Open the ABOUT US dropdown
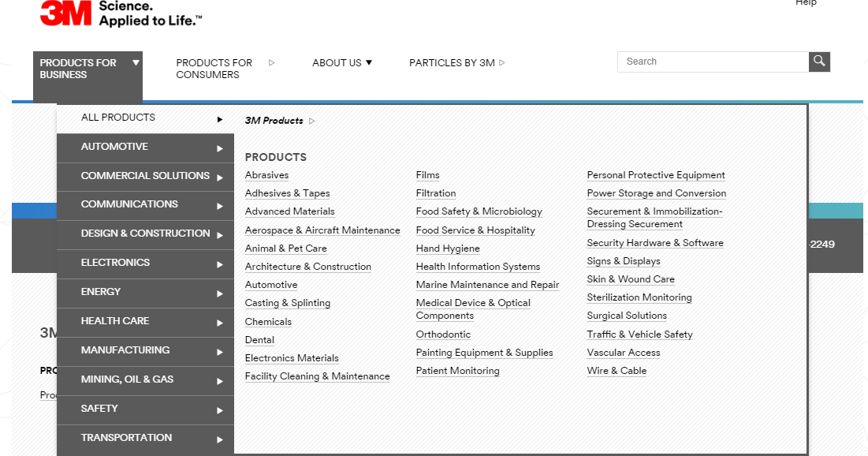 coord(342,62)
